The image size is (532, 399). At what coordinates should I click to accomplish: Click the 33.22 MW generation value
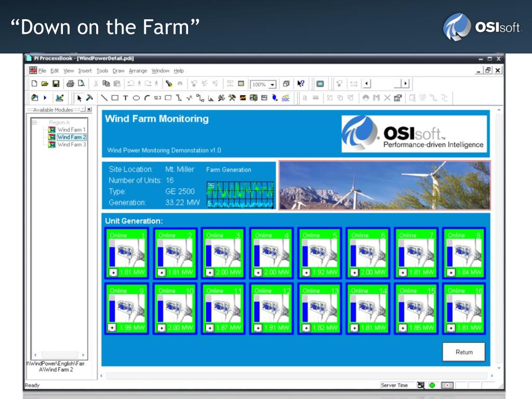coord(182,203)
